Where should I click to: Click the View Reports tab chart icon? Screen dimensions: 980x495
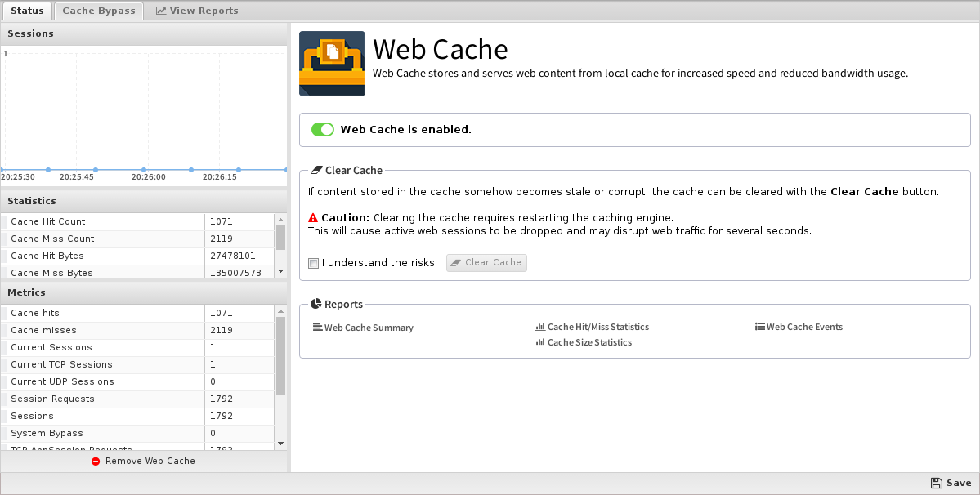[161, 11]
